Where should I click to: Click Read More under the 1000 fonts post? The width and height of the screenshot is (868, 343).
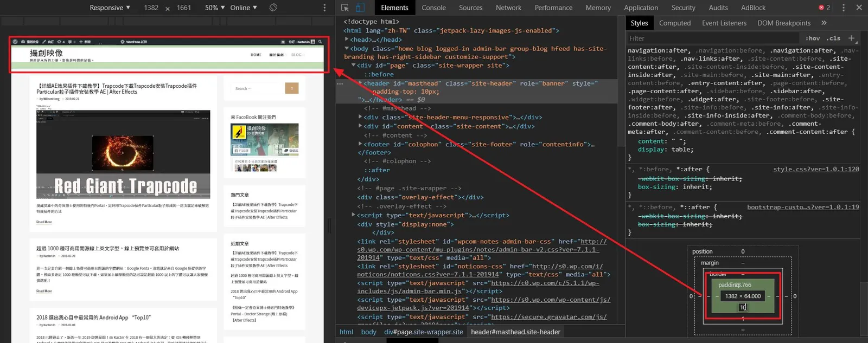pyautogui.click(x=44, y=292)
